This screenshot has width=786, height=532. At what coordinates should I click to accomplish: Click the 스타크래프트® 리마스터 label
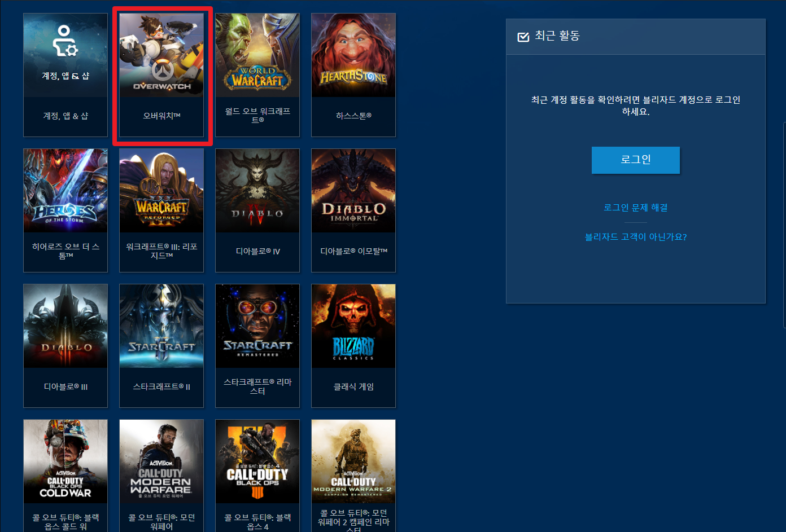click(257, 386)
